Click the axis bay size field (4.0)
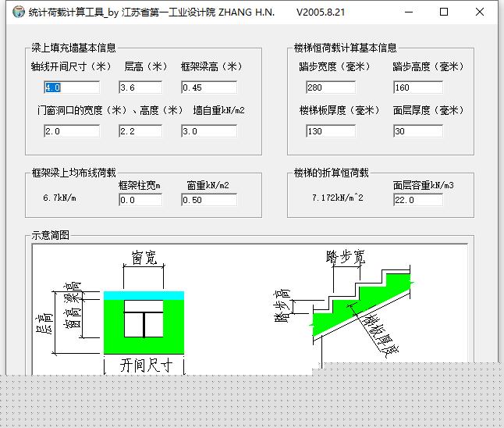The image size is (504, 428). point(72,87)
